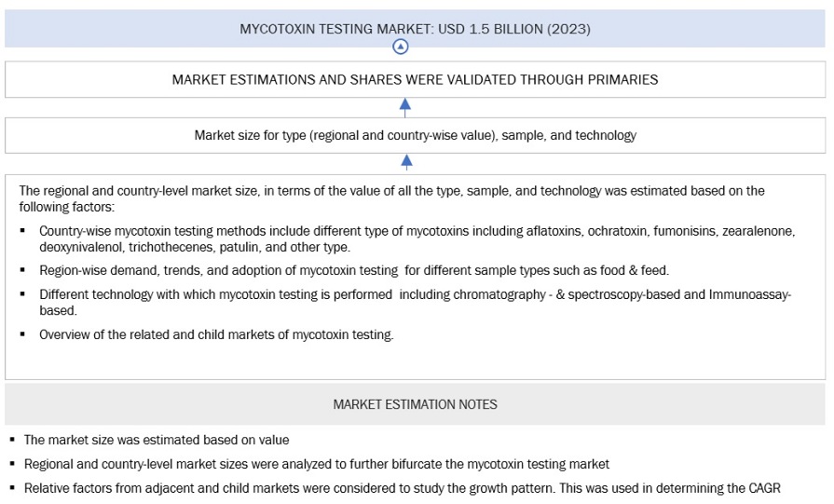Click the circled up-arrow icon under the title
Image resolution: width=834 pixels, height=504 pixels.
pos(401,47)
